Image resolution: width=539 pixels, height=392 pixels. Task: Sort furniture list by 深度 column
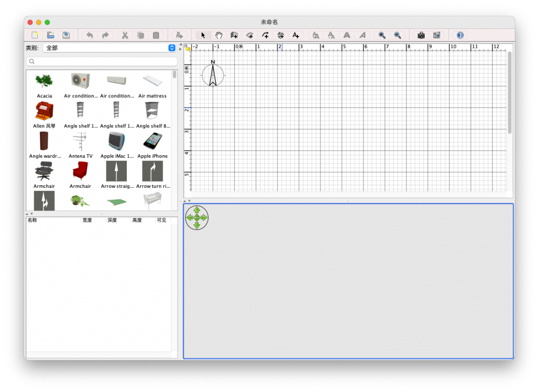click(x=117, y=220)
